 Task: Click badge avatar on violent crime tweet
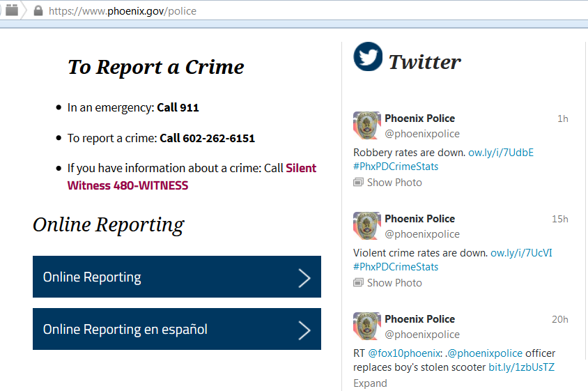(367, 226)
